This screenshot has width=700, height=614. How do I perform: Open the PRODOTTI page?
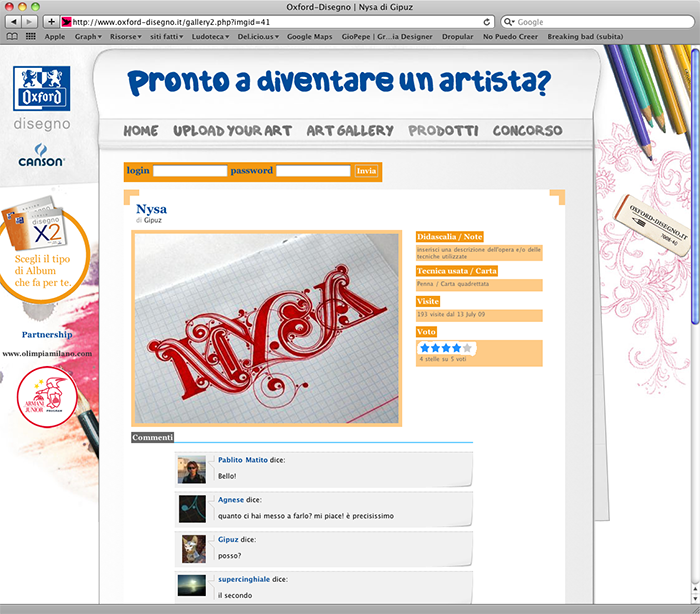pos(443,131)
